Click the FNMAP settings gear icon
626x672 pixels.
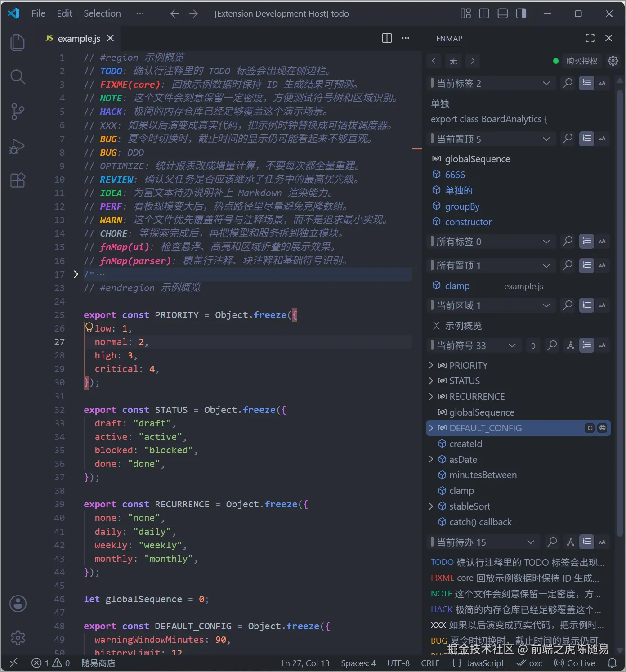pos(613,61)
